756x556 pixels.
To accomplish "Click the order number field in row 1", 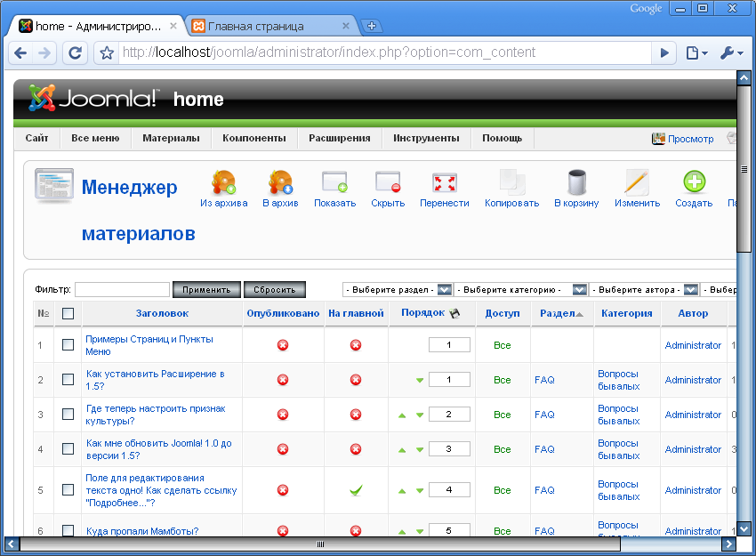I will coord(449,345).
